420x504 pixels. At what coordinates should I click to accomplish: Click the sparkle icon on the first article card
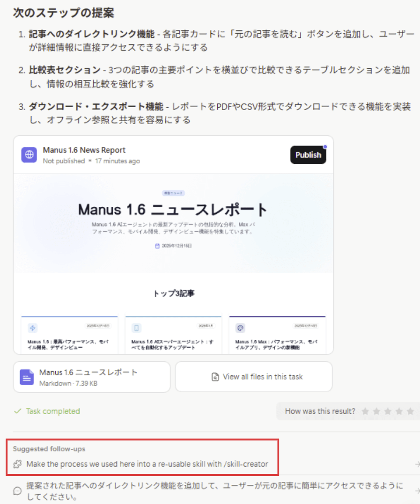point(32,328)
